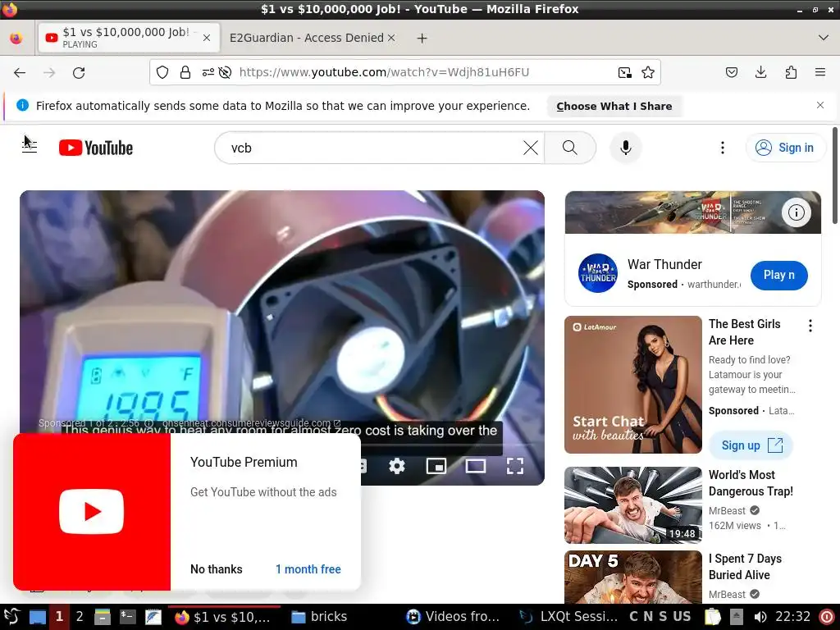Toggle theater mode on the player
This screenshot has height=630, width=840.
pyautogui.click(x=475, y=466)
